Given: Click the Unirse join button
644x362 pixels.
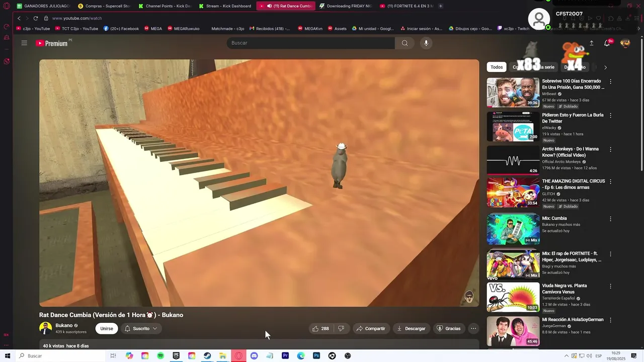Looking at the screenshot, I should (107, 328).
